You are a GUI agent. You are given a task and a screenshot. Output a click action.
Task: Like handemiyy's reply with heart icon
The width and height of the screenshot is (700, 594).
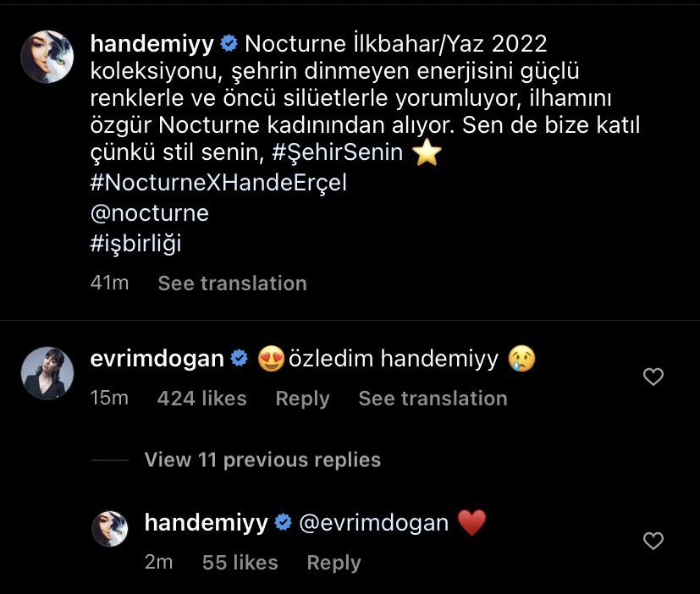pyautogui.click(x=653, y=541)
